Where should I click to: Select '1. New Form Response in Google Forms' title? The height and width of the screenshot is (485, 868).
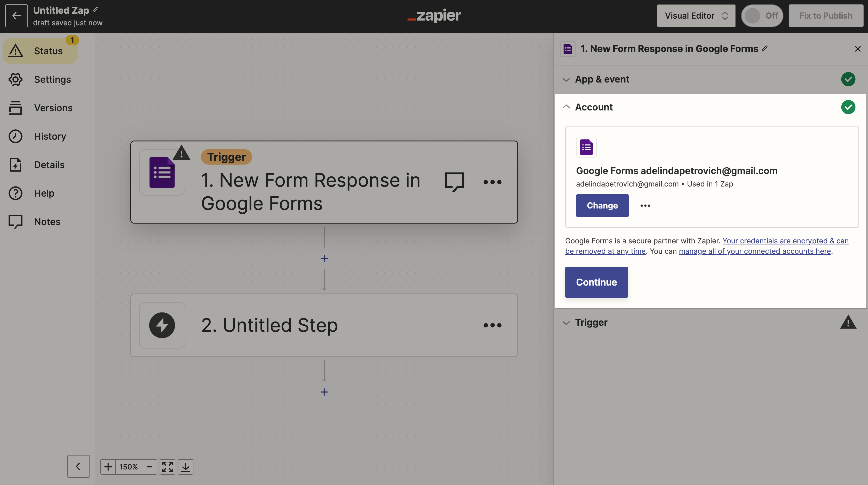[669, 49]
